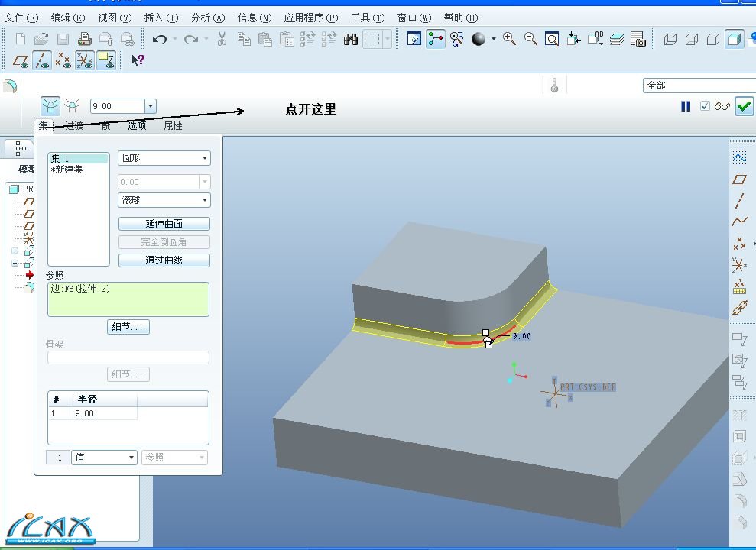The height and width of the screenshot is (550, 756).
Task: Click the zoom in magnifier icon
Action: coord(510,39)
